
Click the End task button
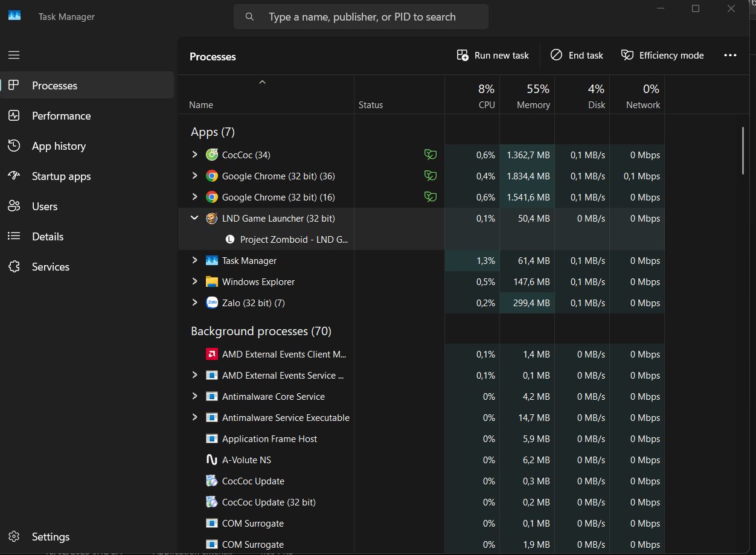577,56
